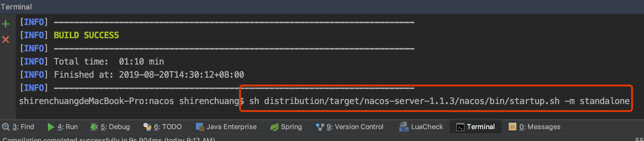This screenshot has height=141, width=644.
Task: Open the Debug panel via the bug icon
Action: pos(94,127)
